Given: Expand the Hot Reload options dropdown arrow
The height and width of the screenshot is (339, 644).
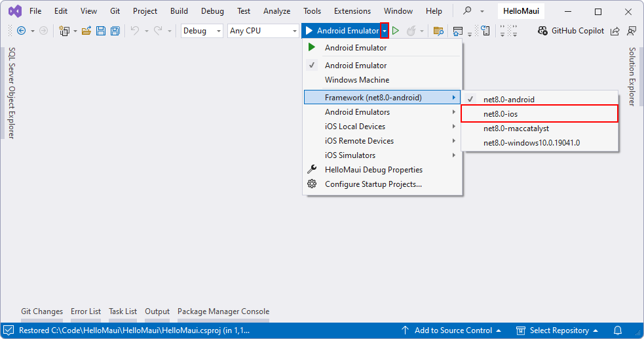Looking at the screenshot, I should [422, 31].
